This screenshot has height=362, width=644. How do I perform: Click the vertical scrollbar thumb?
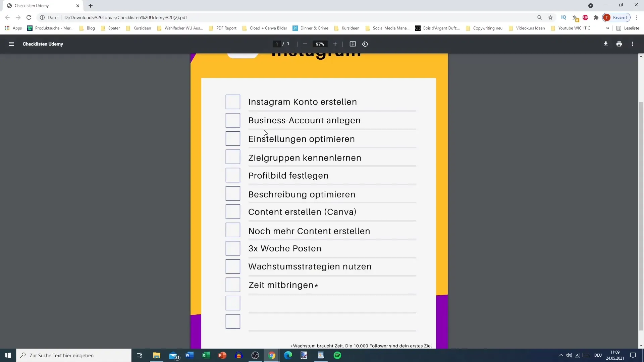641,216
